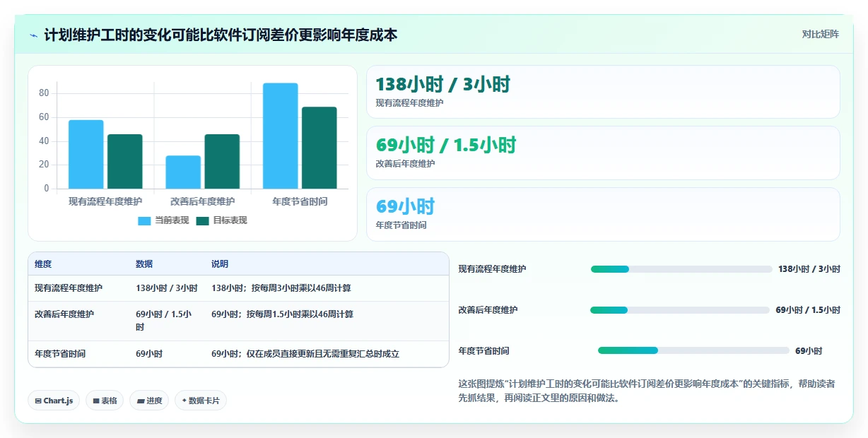Click the chart x-axis label 改善后年度维护
The width and height of the screenshot is (868, 438).
click(x=203, y=201)
